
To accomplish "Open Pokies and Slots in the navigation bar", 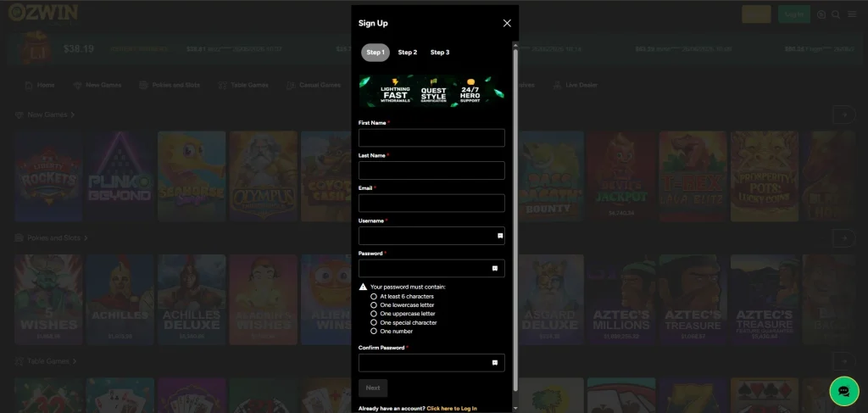I will [170, 86].
